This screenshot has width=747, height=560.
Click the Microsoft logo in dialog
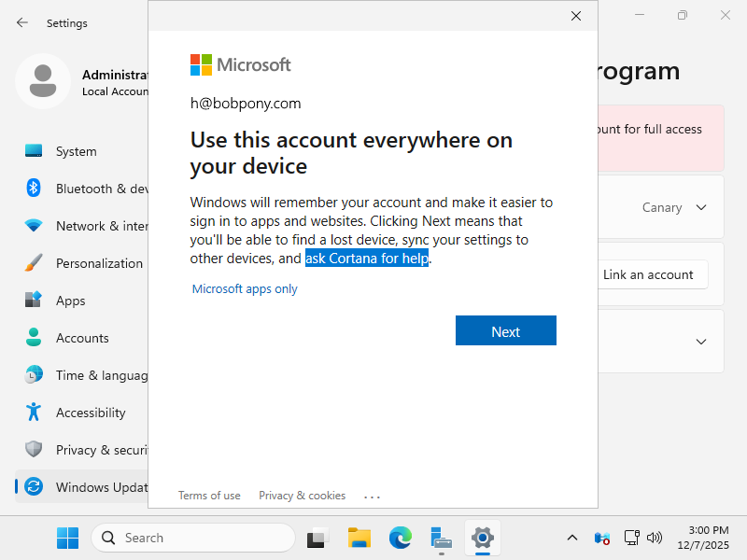240,64
